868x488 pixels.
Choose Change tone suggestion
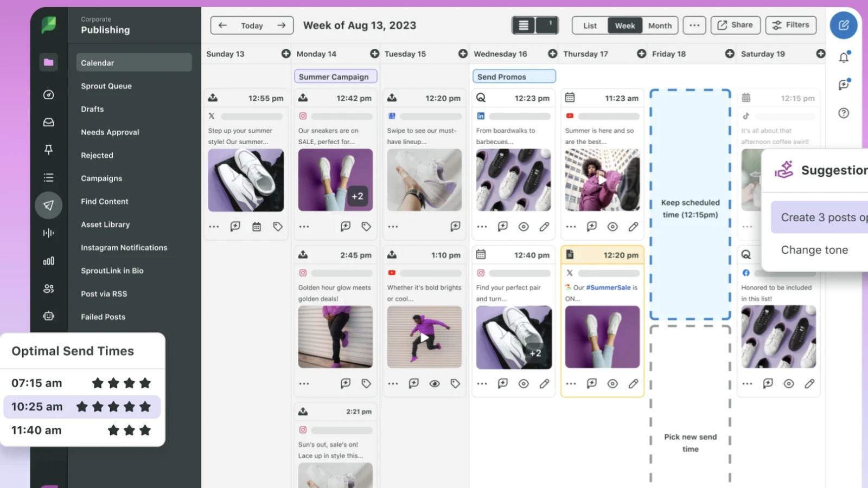(814, 250)
